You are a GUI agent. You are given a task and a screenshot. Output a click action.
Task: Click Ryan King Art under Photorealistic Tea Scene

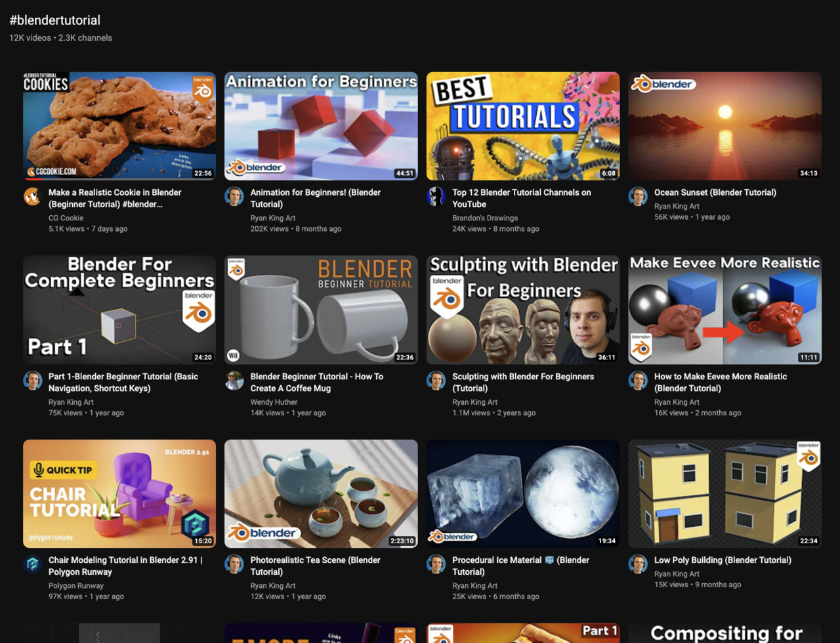[273, 585]
